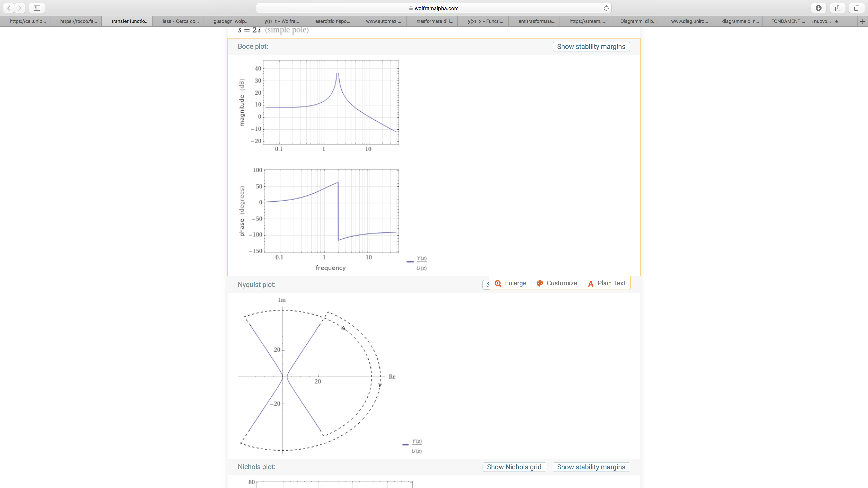Toggle the Safari sidebar icon

click(x=37, y=8)
